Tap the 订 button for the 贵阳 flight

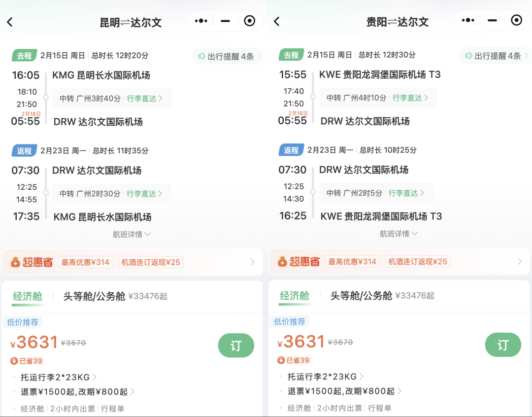(503, 346)
